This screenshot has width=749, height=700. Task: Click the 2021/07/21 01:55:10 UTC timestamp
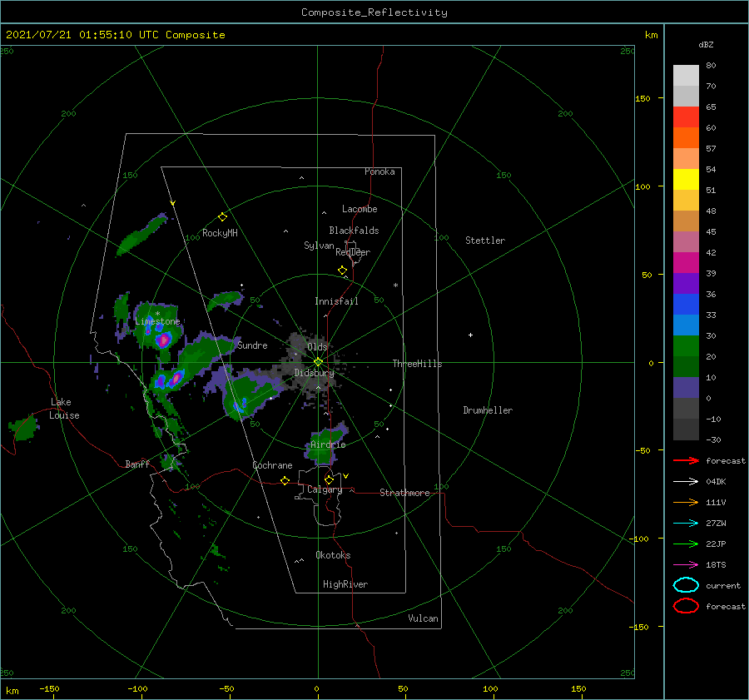point(82,35)
